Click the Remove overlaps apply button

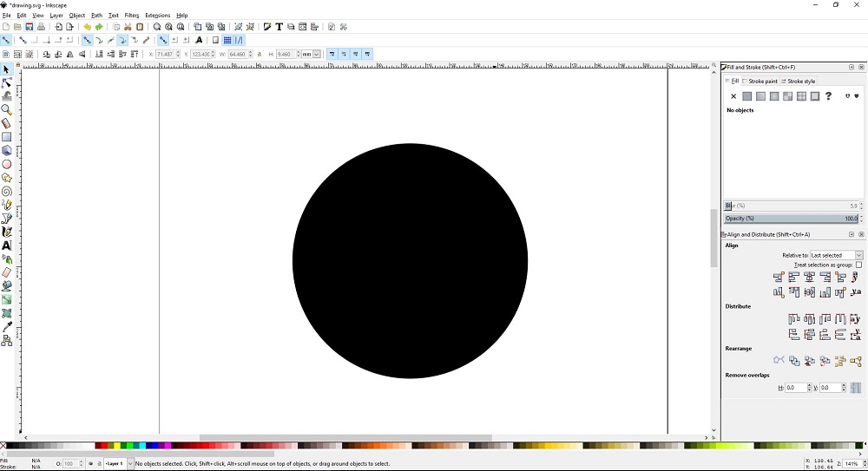tap(856, 388)
